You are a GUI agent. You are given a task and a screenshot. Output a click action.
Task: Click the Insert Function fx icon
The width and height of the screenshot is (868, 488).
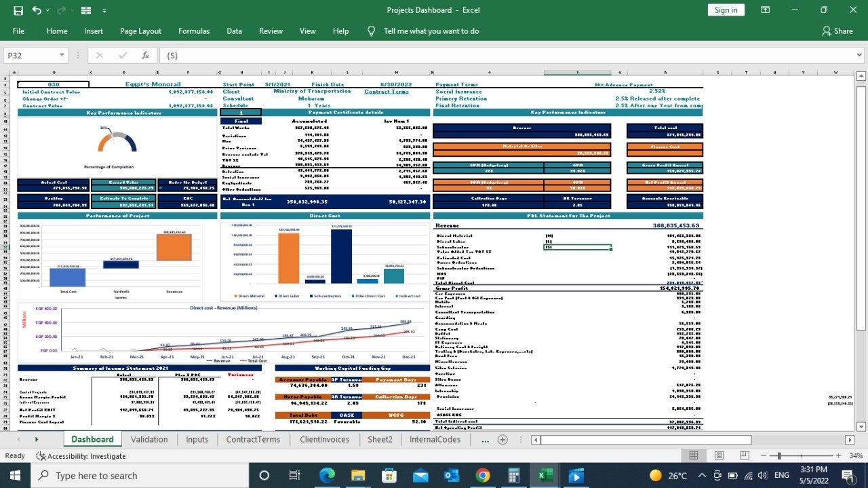click(x=145, y=56)
